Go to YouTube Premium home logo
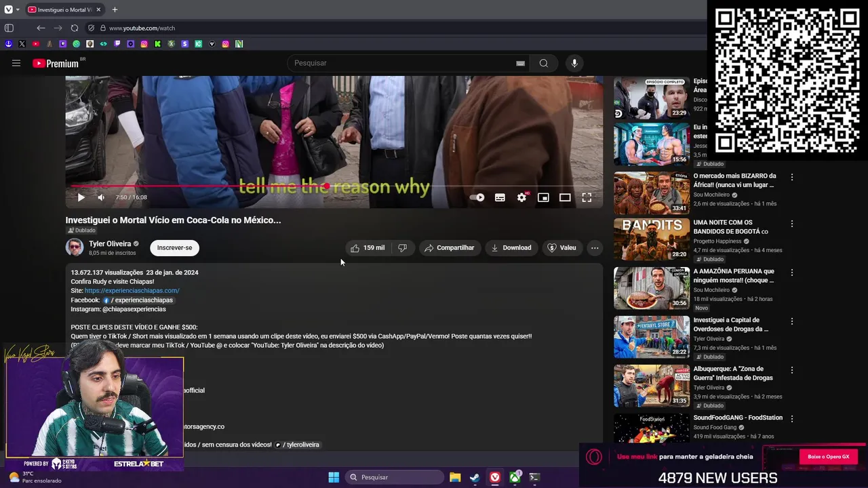The height and width of the screenshot is (488, 868). 56,63
